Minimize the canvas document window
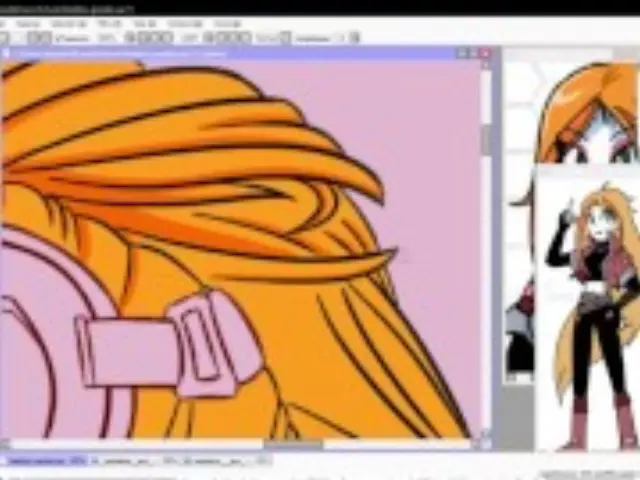Viewport: 640px width, 480px height. pyautogui.click(x=462, y=53)
